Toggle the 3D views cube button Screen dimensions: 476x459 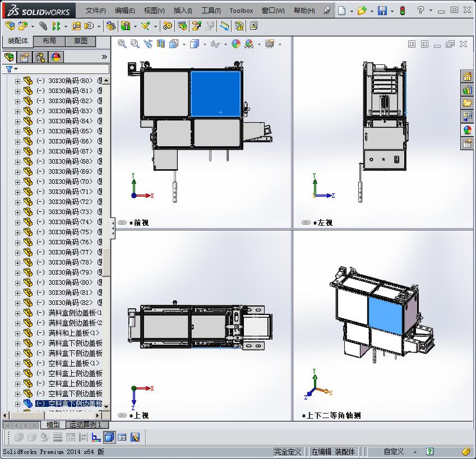(x=109, y=437)
